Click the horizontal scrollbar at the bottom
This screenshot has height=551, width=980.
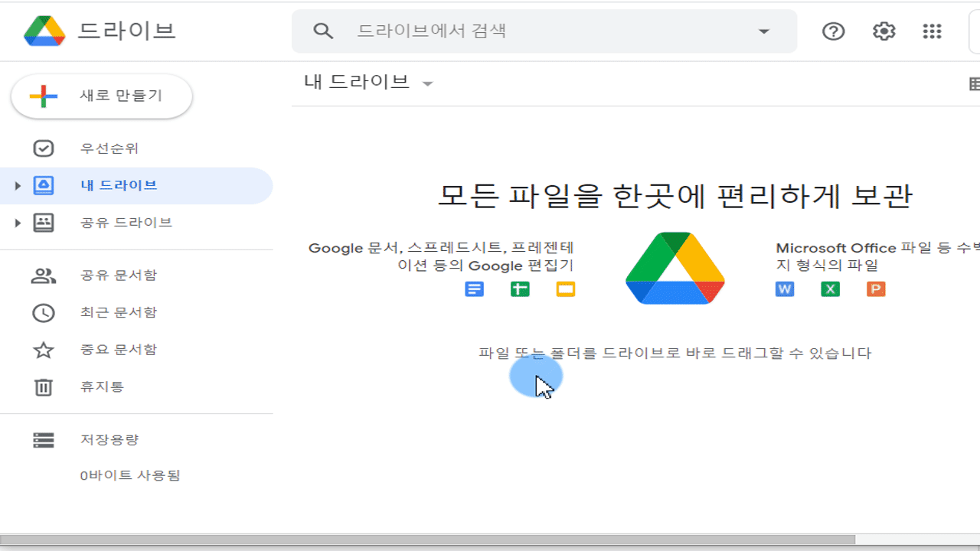coord(427,540)
